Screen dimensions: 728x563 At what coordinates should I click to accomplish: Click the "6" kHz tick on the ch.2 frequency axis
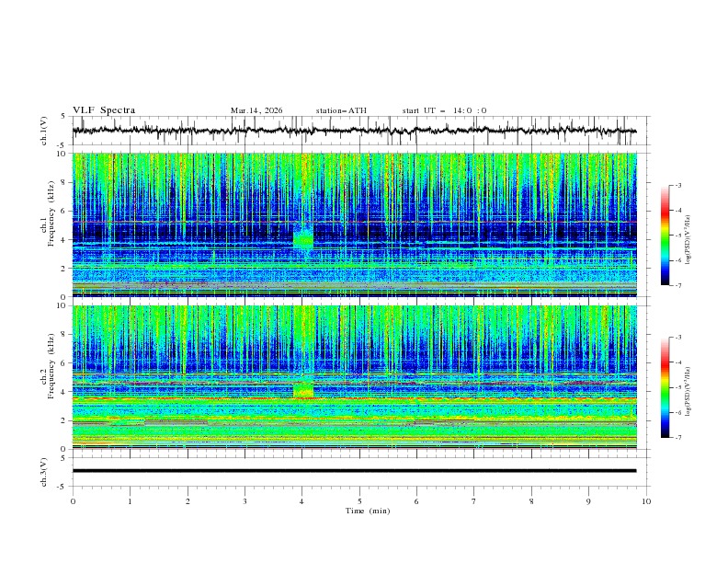(x=63, y=363)
